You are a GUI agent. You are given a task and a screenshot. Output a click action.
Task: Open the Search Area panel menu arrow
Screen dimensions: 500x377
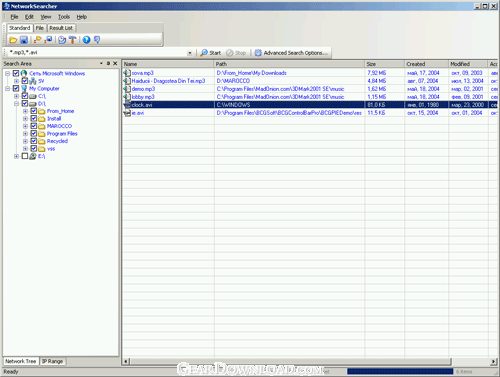pyautogui.click(x=101, y=63)
